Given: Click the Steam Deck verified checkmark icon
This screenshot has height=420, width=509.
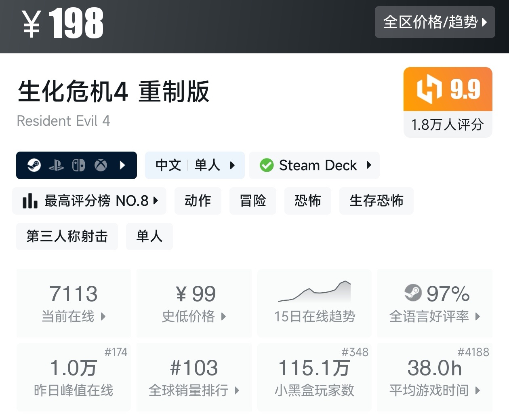Looking at the screenshot, I should coord(267,165).
